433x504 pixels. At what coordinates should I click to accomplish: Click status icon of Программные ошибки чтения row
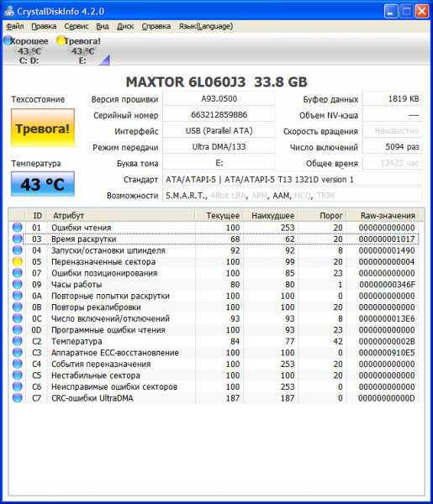pos(18,330)
